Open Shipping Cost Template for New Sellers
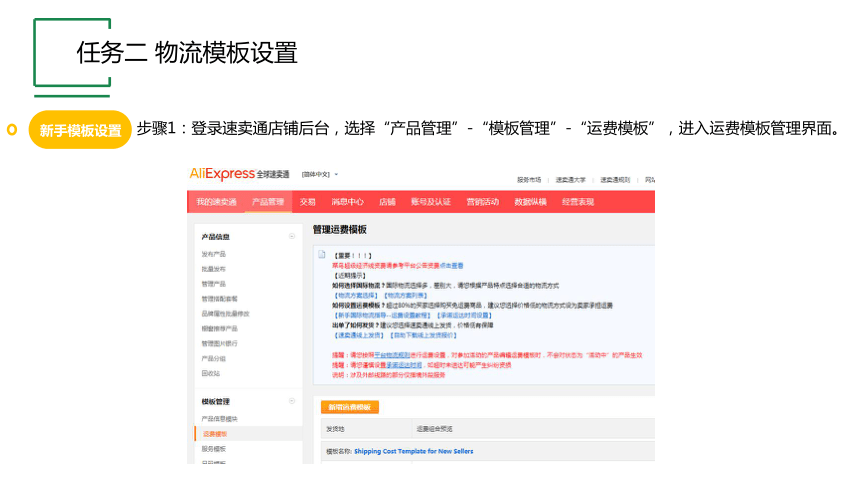Screen dimensions: 860x484 414,451
